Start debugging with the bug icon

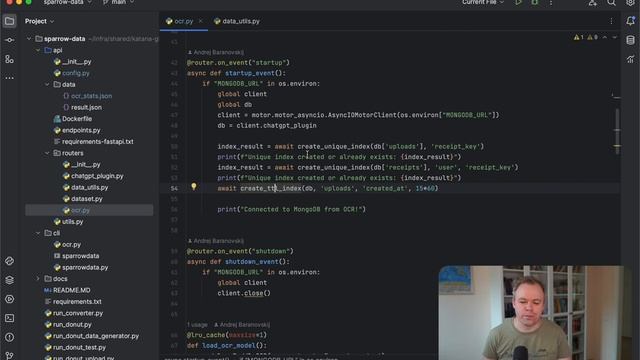click(535, 2)
